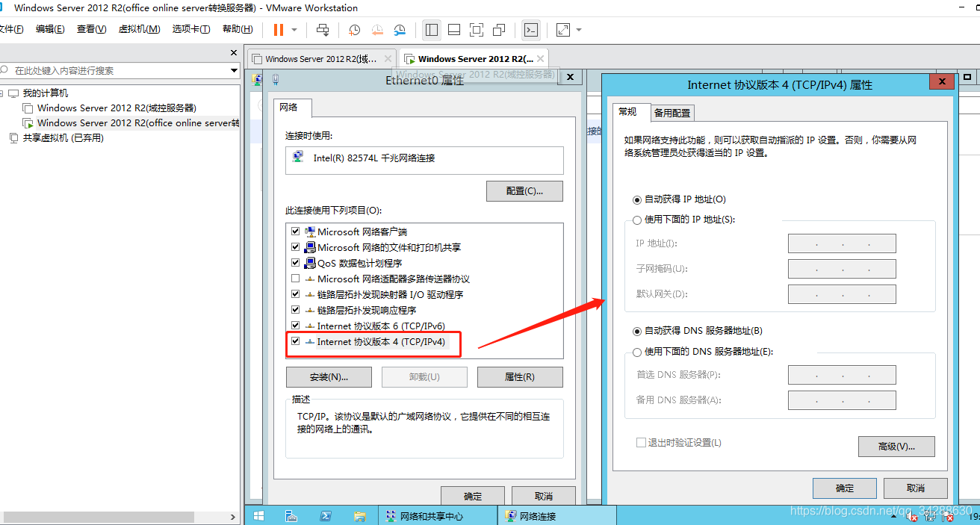Open the stretch display options dropdown arrow
Image resolution: width=980 pixels, height=525 pixels.
pyautogui.click(x=579, y=30)
